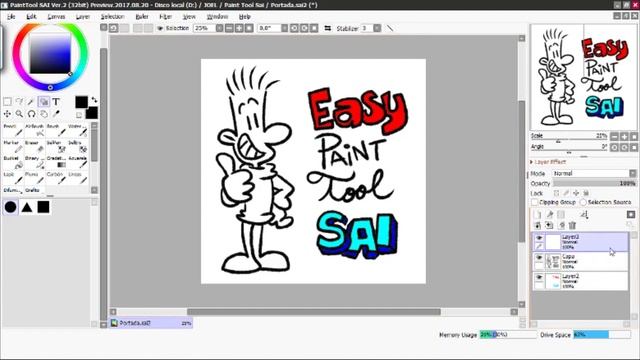Click the canvas horizontal scrollbar
Image resolution: width=640 pixels, height=360 pixels.
point(313,312)
